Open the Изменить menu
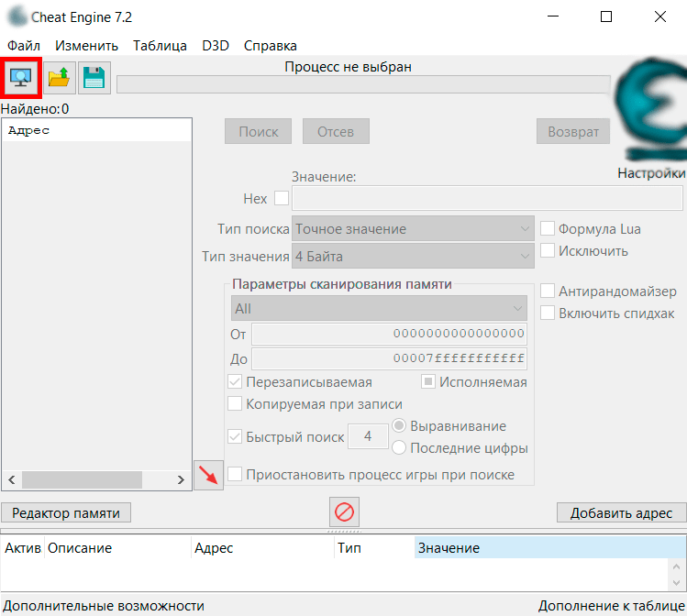Screen dimensions: 687x616 coord(86,46)
